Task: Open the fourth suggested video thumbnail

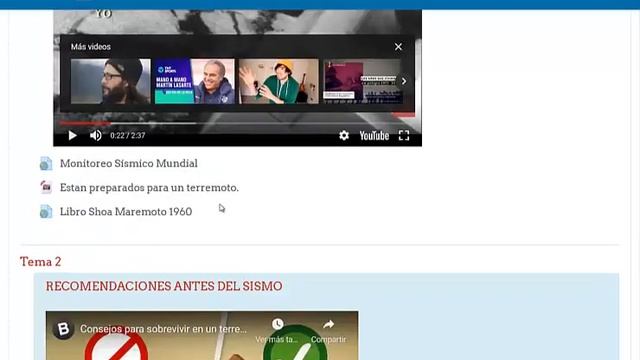Action: (x=362, y=81)
